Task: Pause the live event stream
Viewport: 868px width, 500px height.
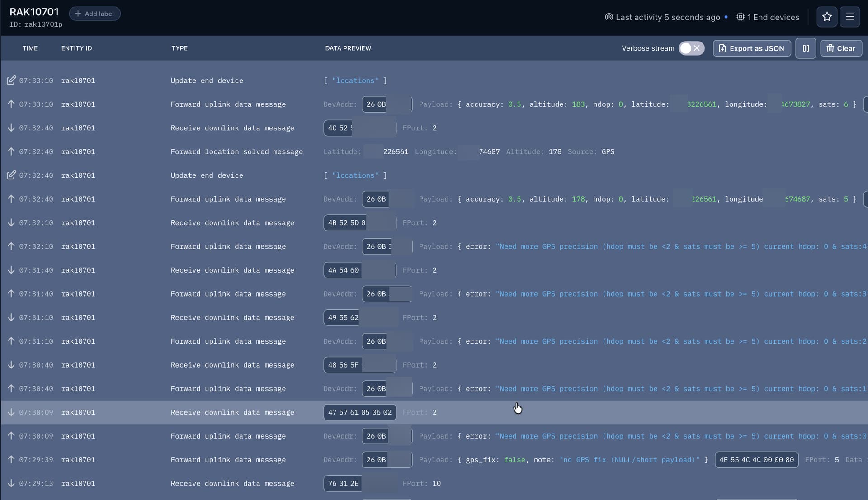Action: [x=806, y=48]
